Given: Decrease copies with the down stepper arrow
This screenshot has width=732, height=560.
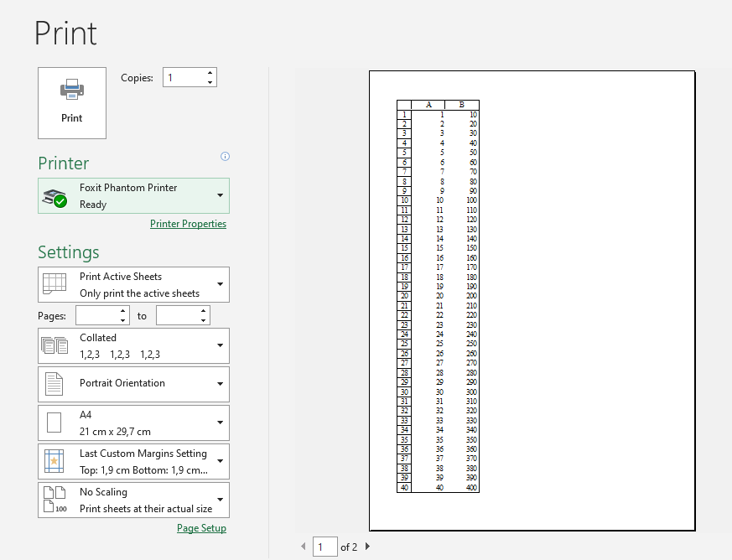Looking at the screenshot, I should pyautogui.click(x=211, y=80).
